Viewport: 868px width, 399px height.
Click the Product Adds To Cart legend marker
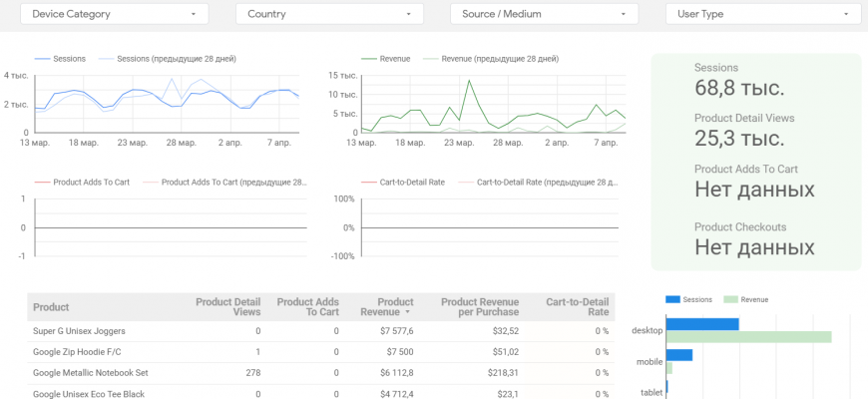[43, 183]
